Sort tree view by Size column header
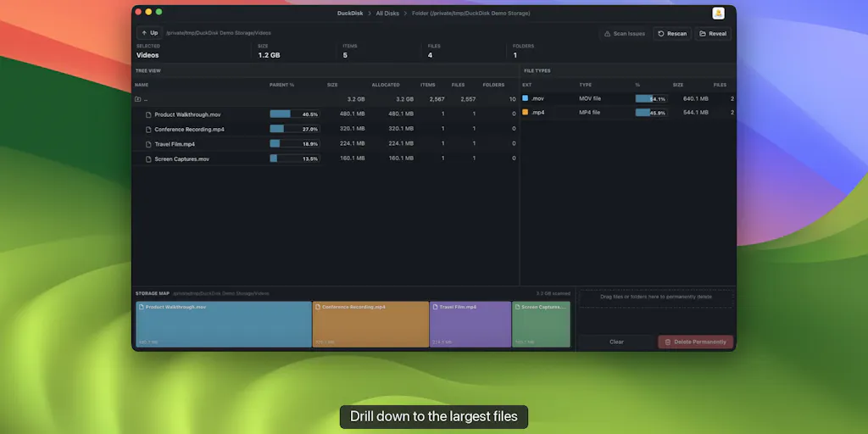Screen dimensions: 868x434 (x=332, y=86)
